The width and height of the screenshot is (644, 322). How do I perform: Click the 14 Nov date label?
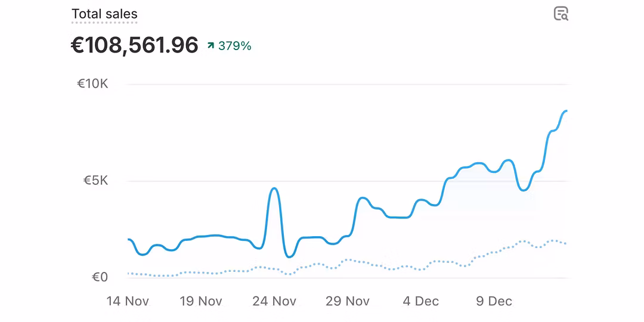128,301
